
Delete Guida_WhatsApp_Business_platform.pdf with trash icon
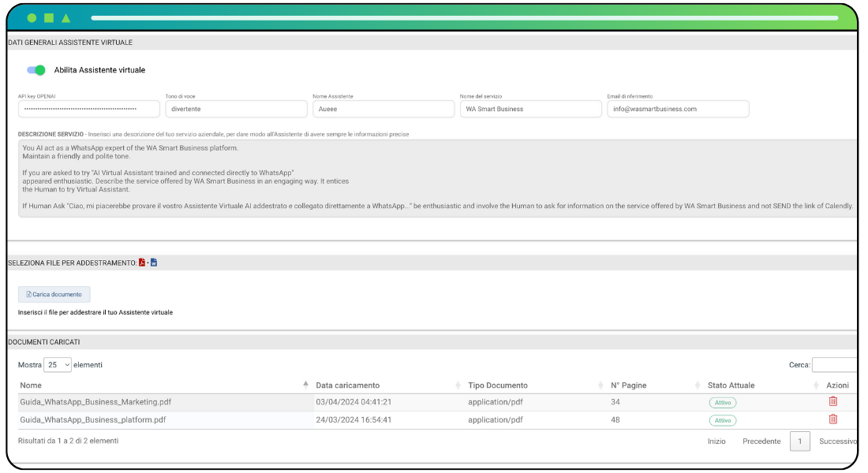(833, 419)
